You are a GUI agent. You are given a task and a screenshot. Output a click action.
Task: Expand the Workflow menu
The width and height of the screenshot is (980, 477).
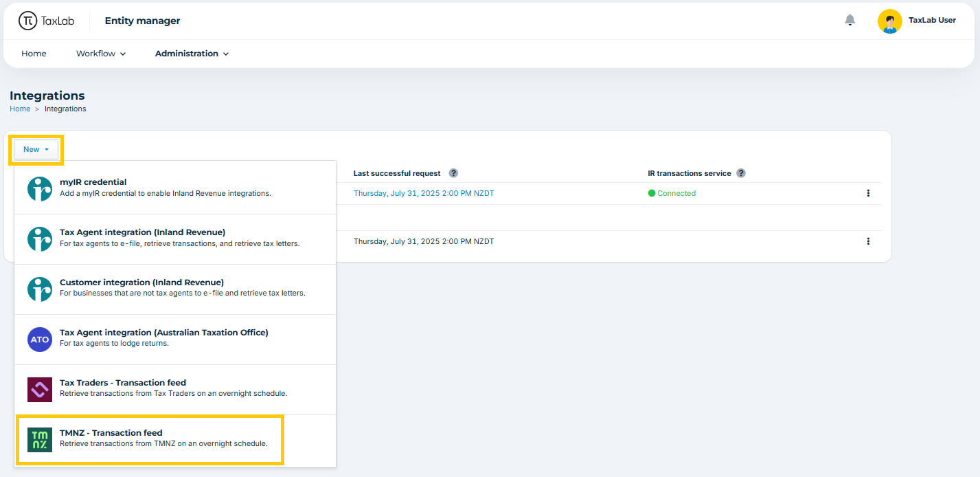tap(101, 54)
